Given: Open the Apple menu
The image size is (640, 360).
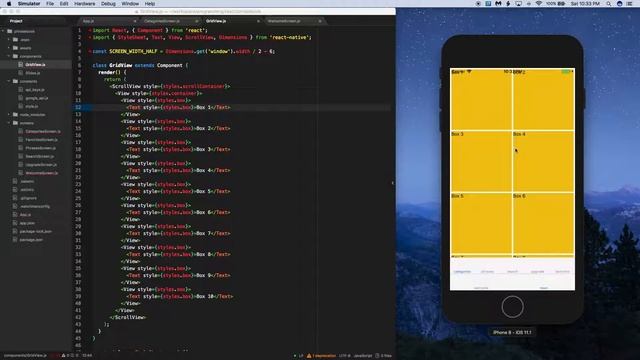Looking at the screenshot, I should click(9, 4).
